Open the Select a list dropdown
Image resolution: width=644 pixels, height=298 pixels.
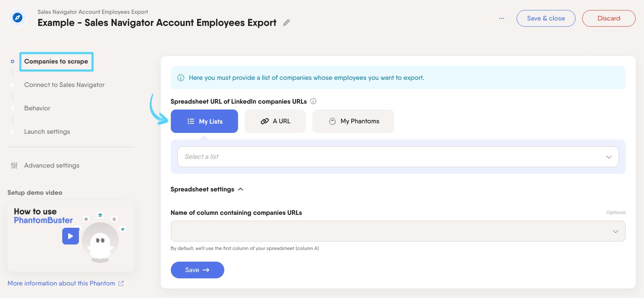tap(398, 157)
